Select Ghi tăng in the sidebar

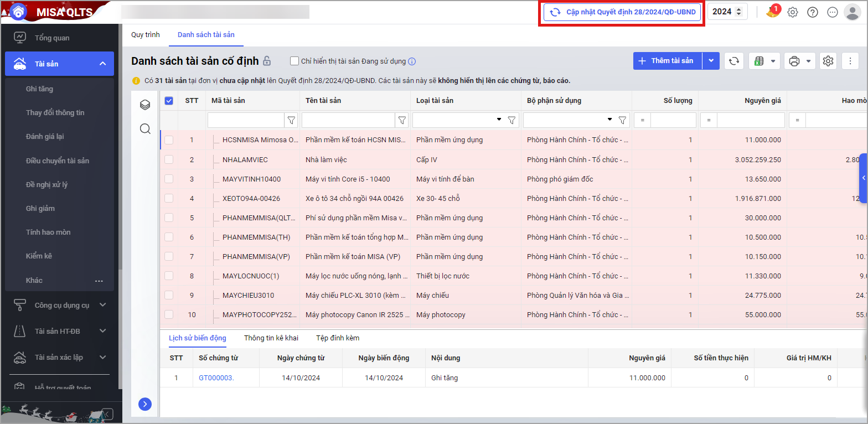(x=40, y=89)
